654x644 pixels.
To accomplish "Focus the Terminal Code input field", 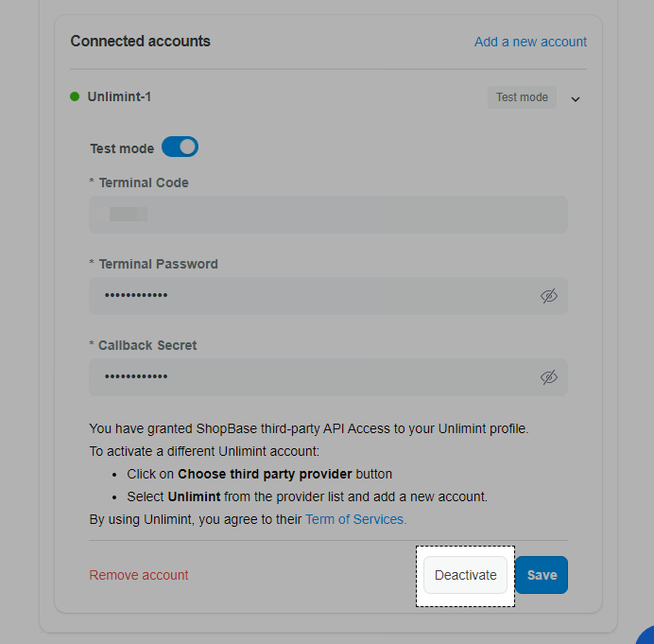I will (x=328, y=215).
